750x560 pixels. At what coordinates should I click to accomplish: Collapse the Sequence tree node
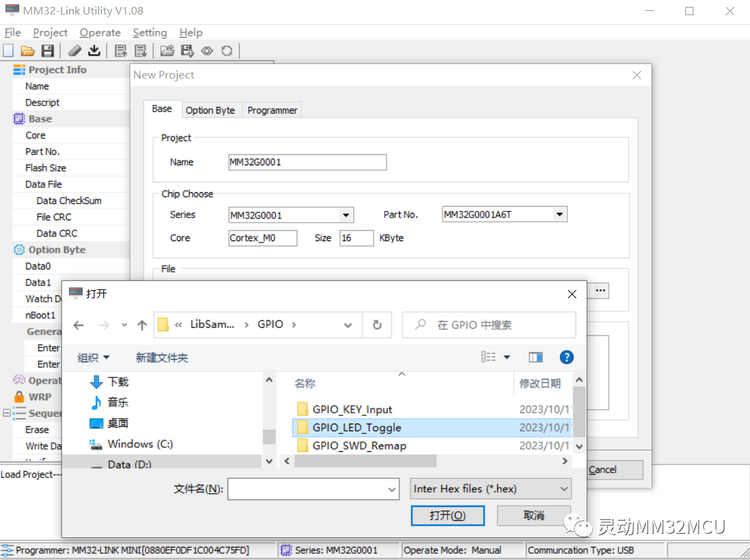pos(7,413)
